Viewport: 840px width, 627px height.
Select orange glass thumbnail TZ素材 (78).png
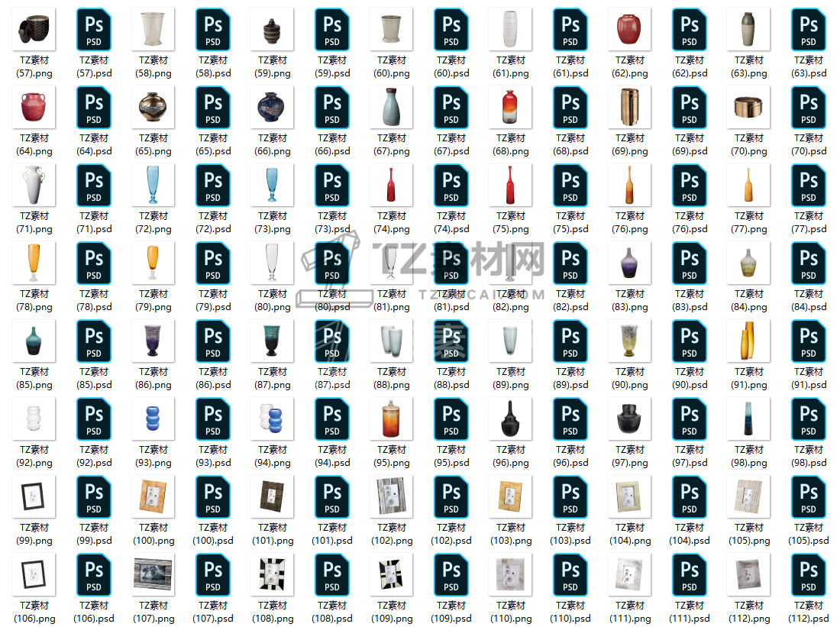(x=34, y=263)
